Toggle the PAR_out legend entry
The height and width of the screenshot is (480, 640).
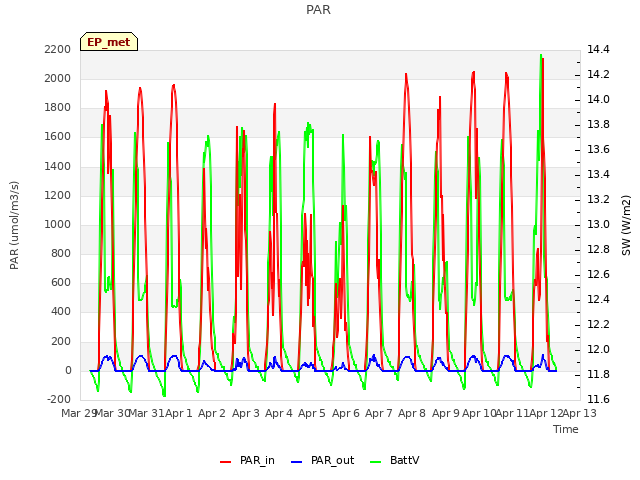pos(322,460)
